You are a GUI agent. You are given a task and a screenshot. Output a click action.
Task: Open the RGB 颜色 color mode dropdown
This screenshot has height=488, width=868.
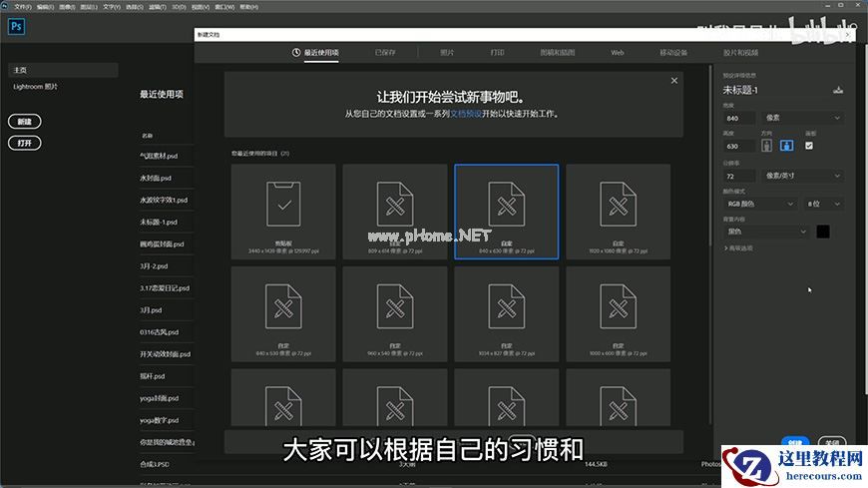pyautogui.click(x=759, y=204)
